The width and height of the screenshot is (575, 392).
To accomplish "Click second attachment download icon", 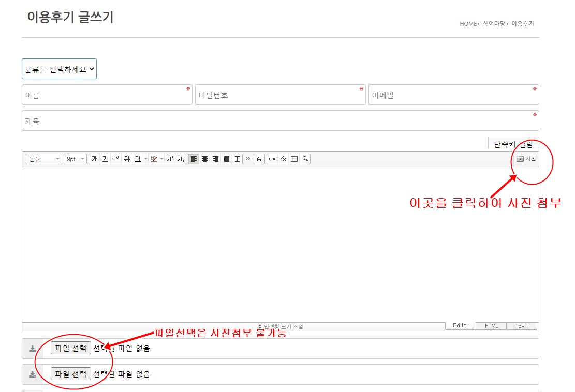I will [x=33, y=374].
